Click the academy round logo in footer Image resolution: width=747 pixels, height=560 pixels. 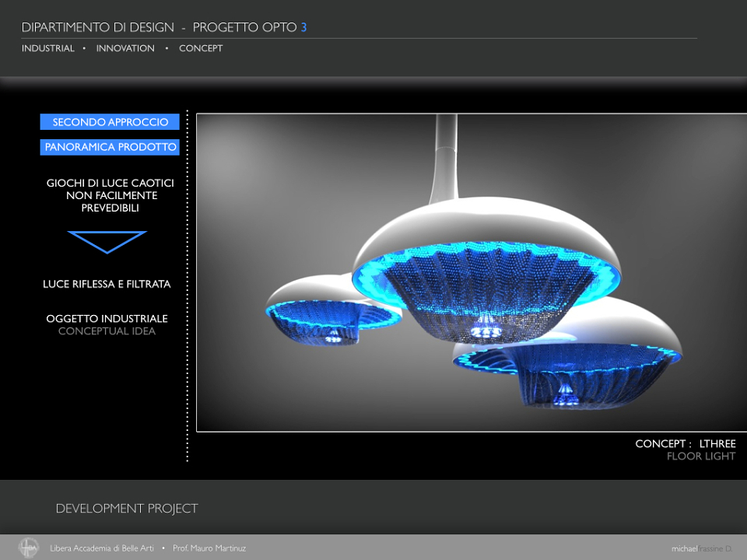(x=29, y=548)
